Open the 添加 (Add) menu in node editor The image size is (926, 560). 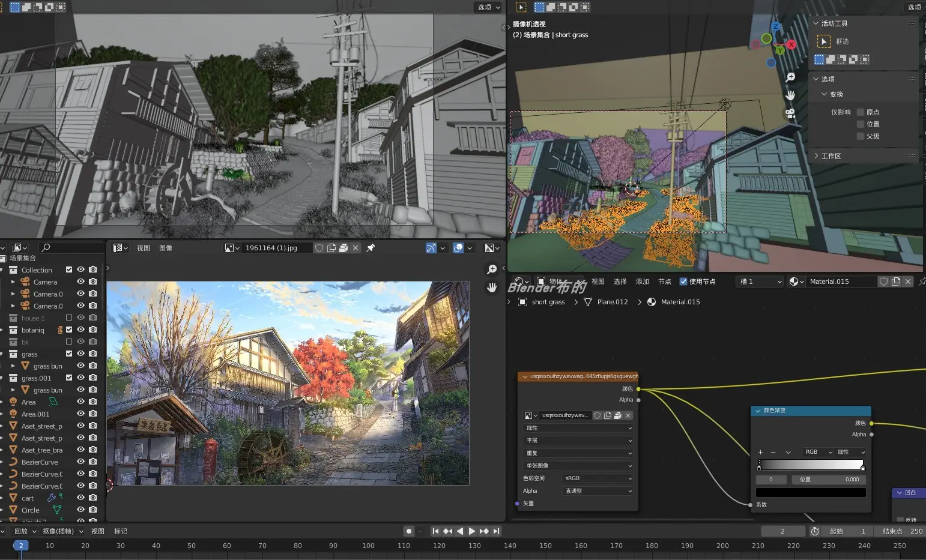(x=643, y=282)
